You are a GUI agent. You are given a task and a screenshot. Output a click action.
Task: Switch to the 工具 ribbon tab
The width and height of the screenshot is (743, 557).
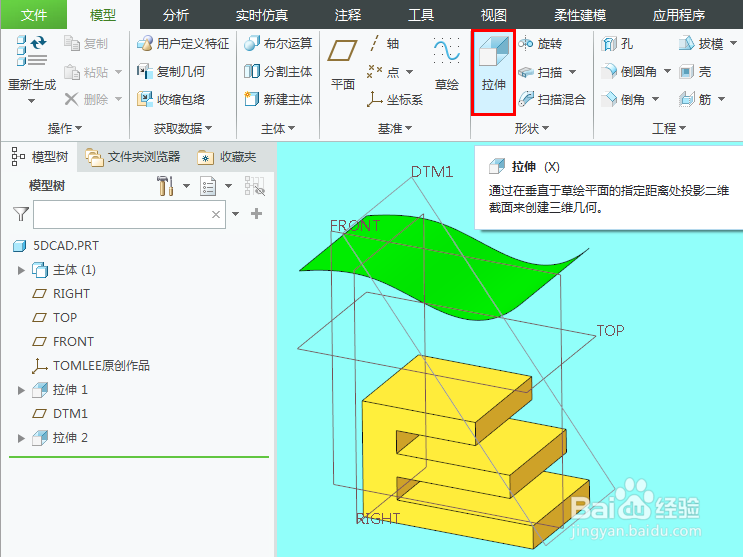click(421, 15)
